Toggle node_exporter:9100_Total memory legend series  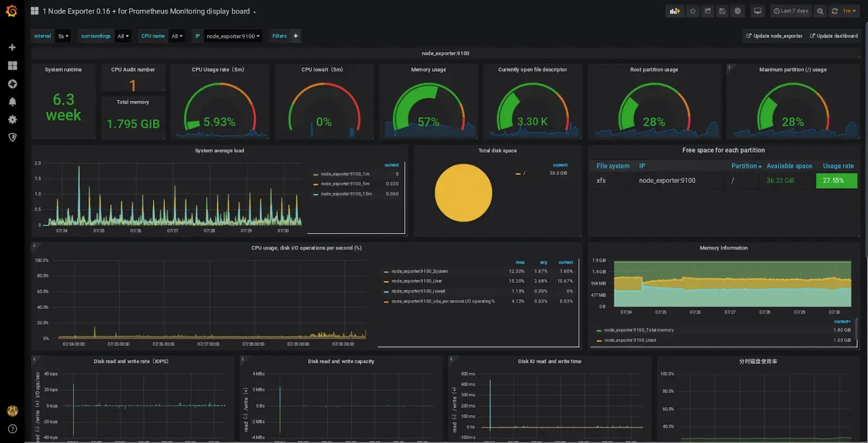639,330
